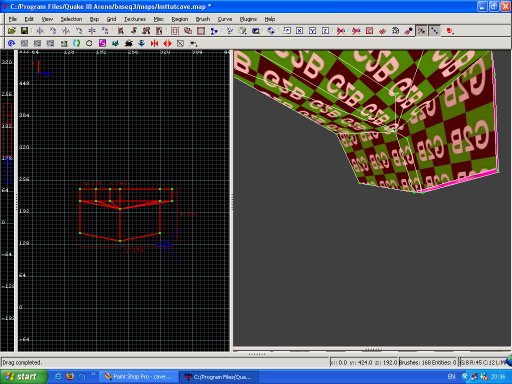Screen dimensions: 512x384
Task: Click the red square C icon
Action: click(x=369, y=31)
